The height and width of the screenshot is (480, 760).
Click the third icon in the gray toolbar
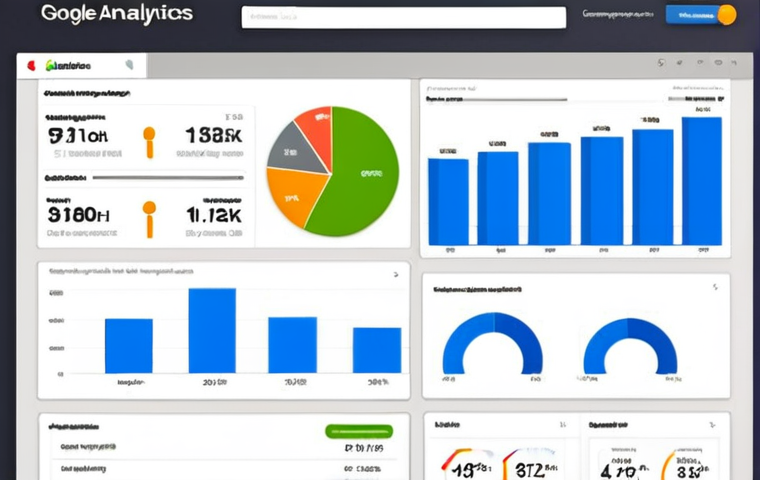700,63
